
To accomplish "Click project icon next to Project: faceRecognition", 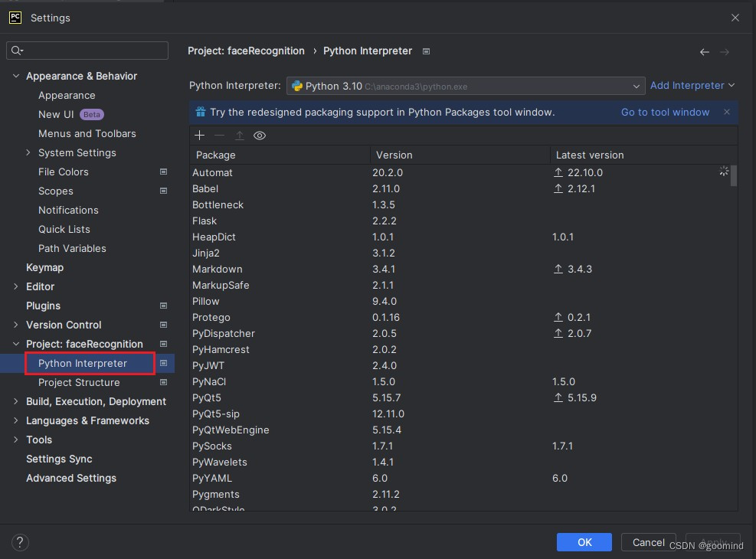I will 163,344.
